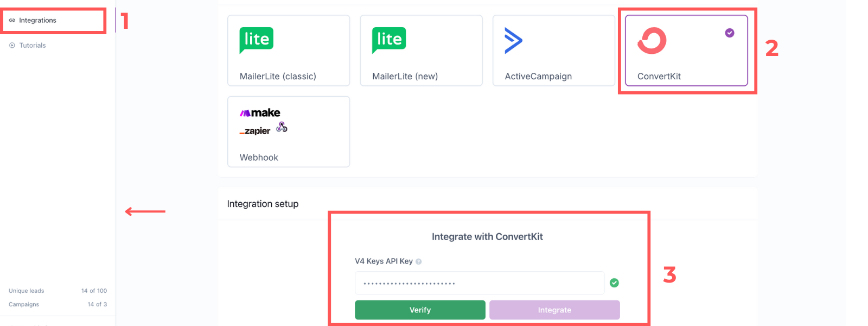Viewport: 868px width, 326px height.
Task: Select the Webhook integration card
Action: pyautogui.click(x=289, y=131)
